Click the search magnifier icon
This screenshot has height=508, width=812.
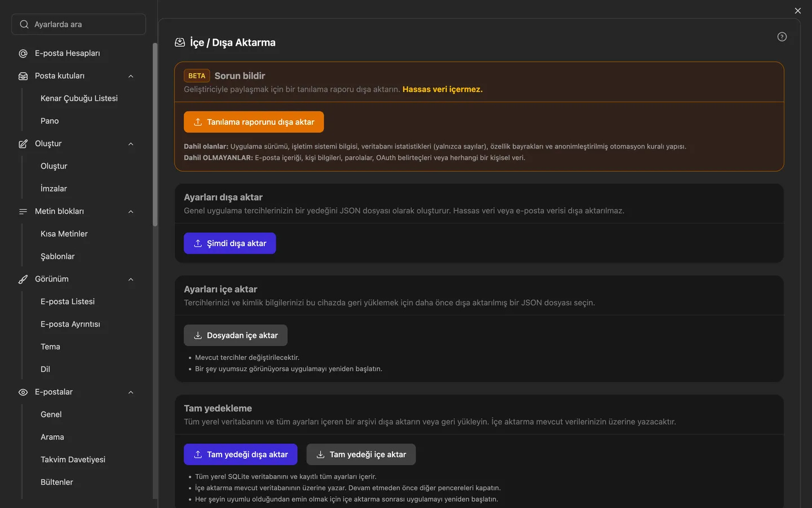pyautogui.click(x=24, y=24)
